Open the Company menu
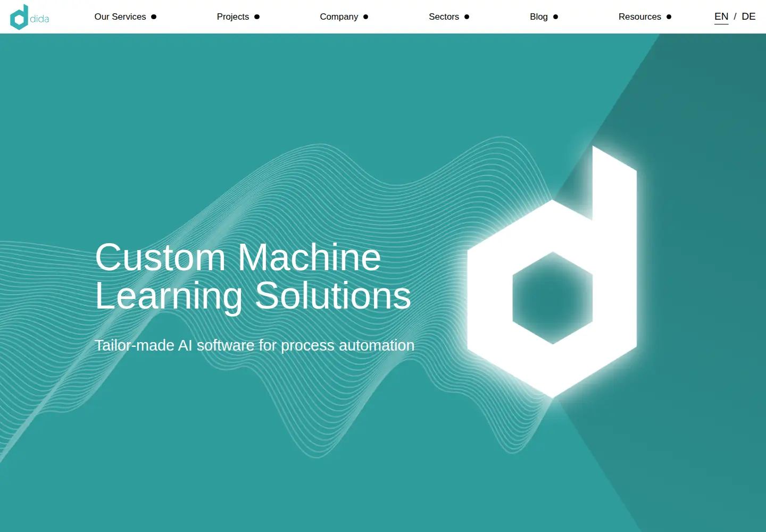This screenshot has width=766, height=532. point(339,16)
